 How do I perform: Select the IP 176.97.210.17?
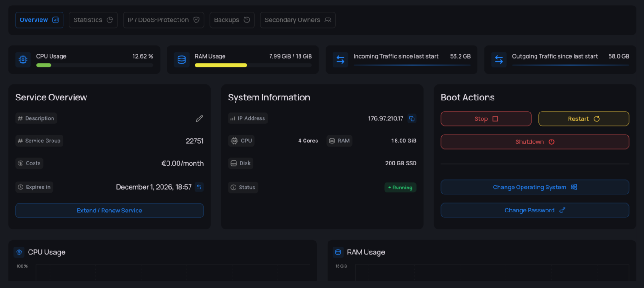pyautogui.click(x=385, y=118)
